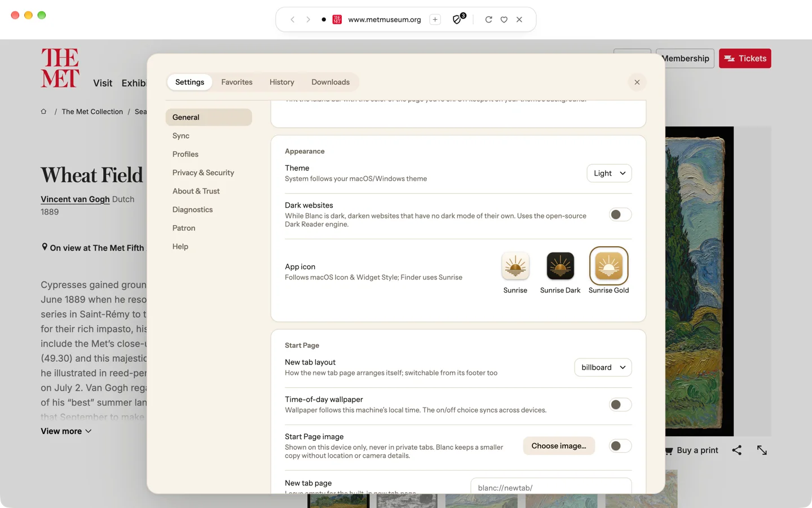Switch to the Favorites tab
The height and width of the screenshot is (508, 812).
[237, 82]
